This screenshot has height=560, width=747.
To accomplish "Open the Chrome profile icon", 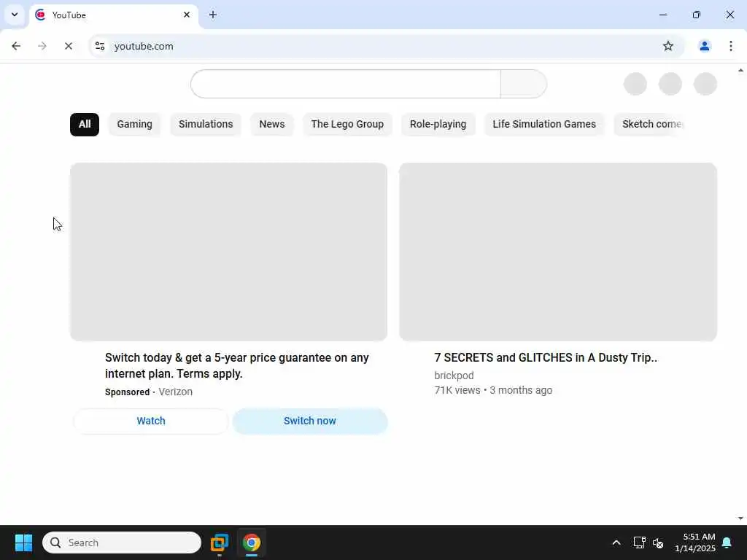I will point(704,46).
